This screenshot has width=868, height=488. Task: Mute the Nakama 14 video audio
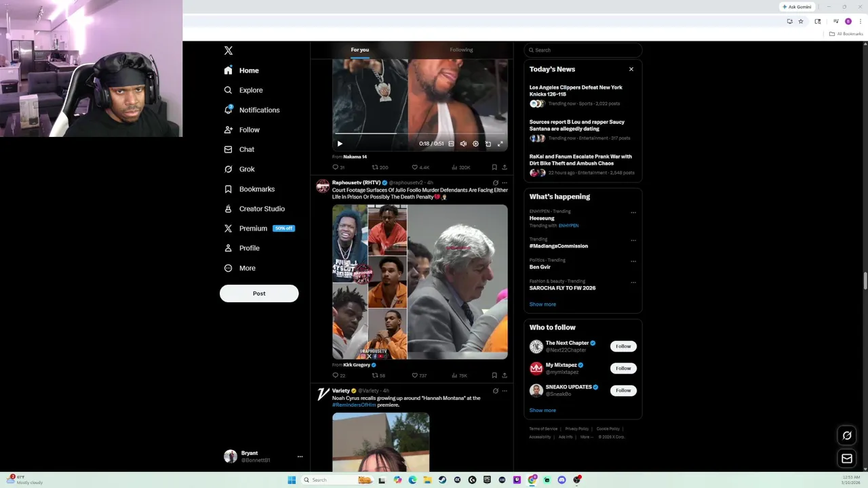(x=463, y=144)
